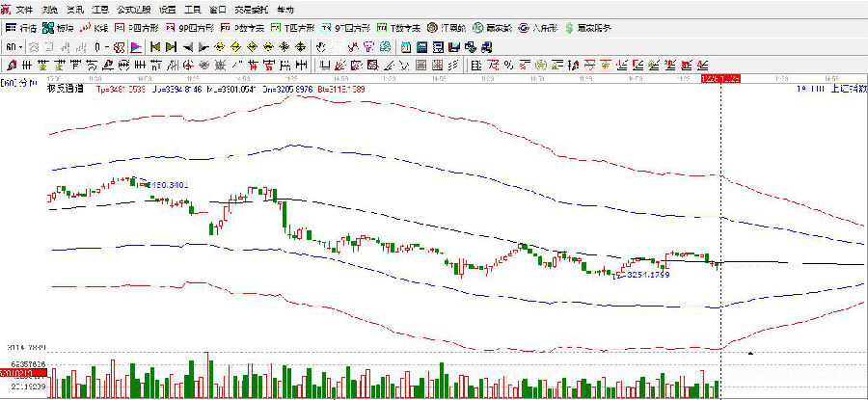Open the 文件 (File) menu
Viewport: 868px width, 400px height.
(24, 9)
